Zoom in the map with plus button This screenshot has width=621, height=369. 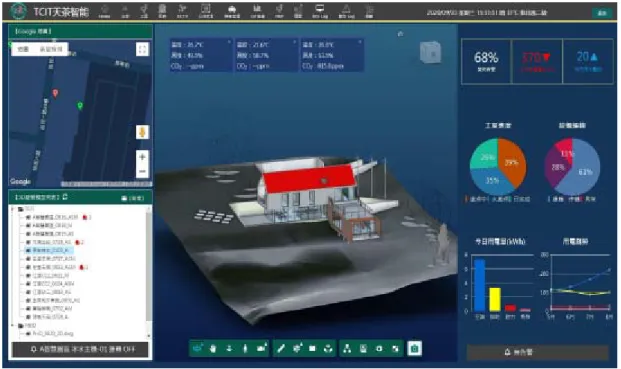pos(142,157)
